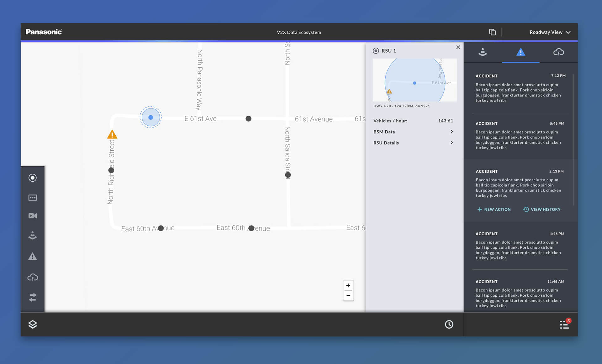The width and height of the screenshot is (602, 364).
Task: Click the orange warning marker on map
Action: (112, 135)
